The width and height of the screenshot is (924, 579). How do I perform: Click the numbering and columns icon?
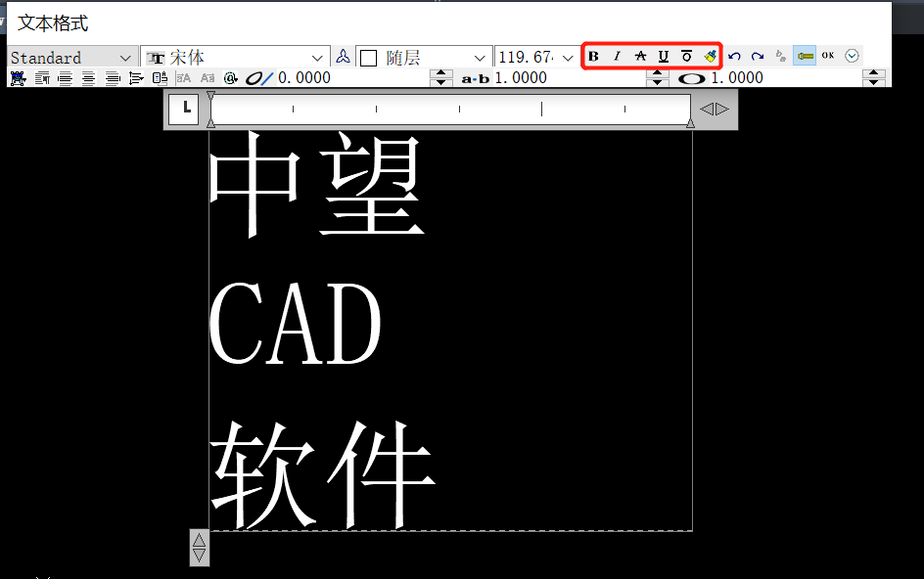click(160, 78)
